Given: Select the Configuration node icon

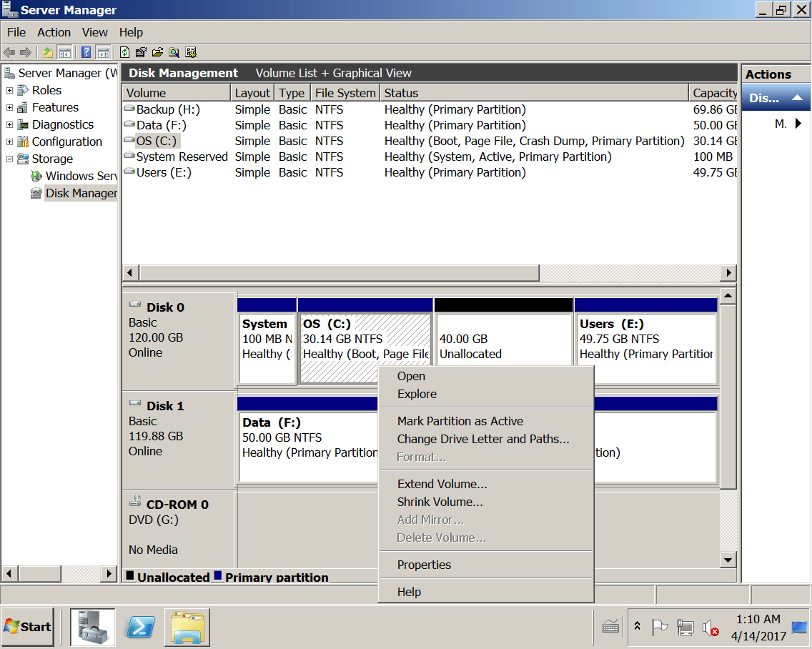Looking at the screenshot, I should (x=23, y=142).
